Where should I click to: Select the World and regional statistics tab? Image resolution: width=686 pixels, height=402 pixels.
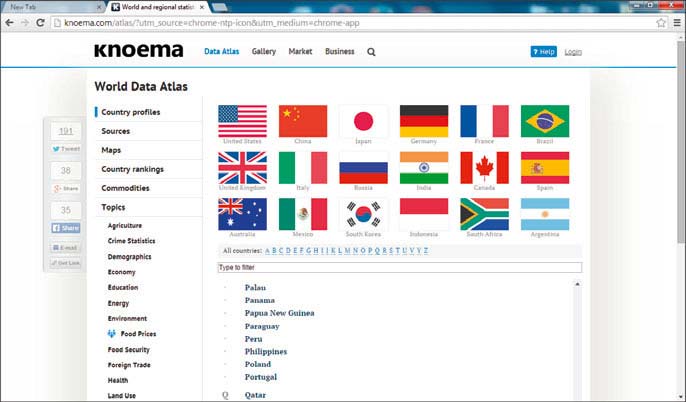[158, 7]
